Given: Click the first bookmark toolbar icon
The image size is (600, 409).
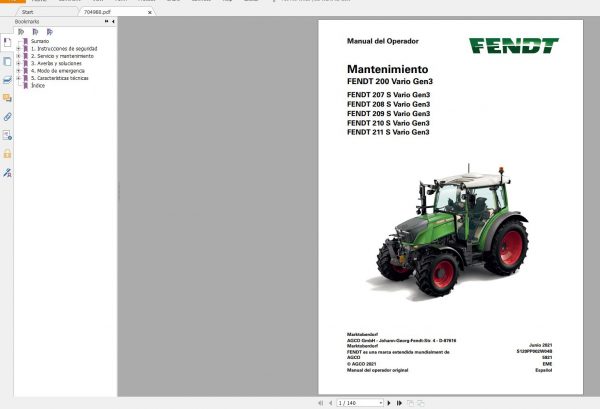Looking at the screenshot, I should pos(21,32).
